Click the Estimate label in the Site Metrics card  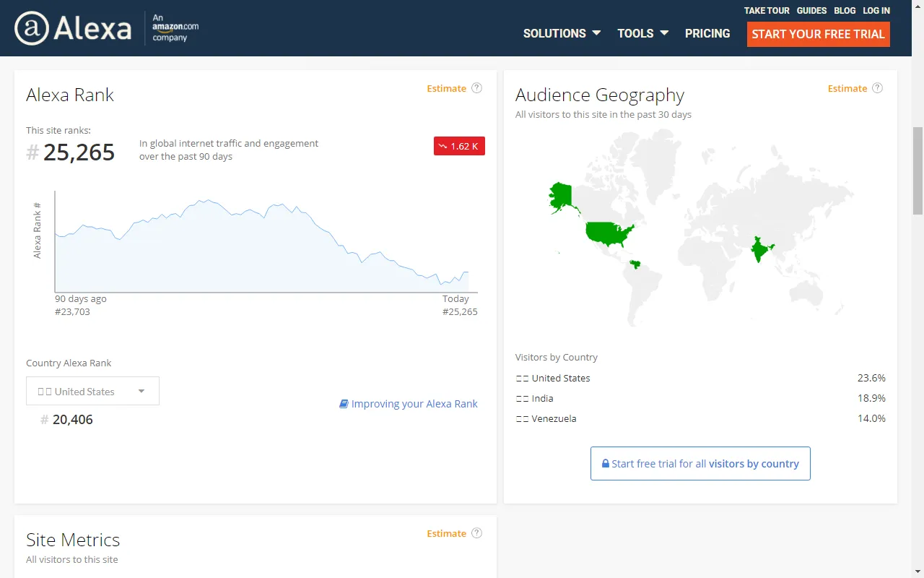pyautogui.click(x=446, y=533)
